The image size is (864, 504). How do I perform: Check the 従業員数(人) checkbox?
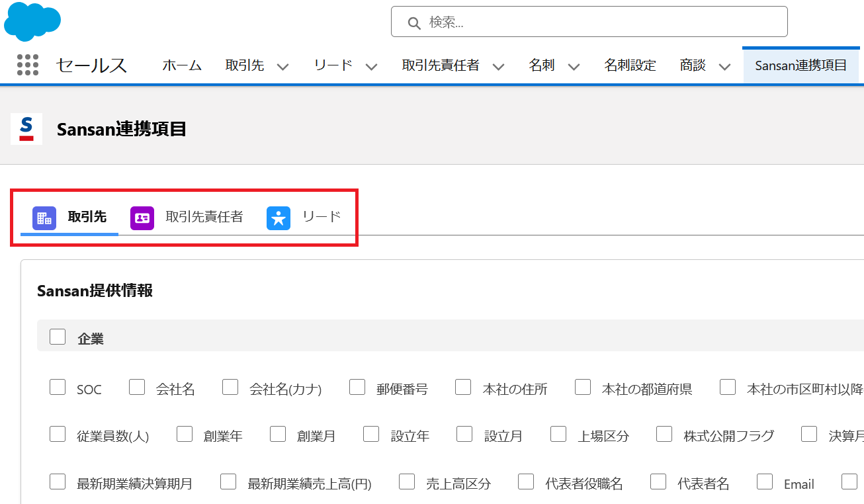click(58, 434)
